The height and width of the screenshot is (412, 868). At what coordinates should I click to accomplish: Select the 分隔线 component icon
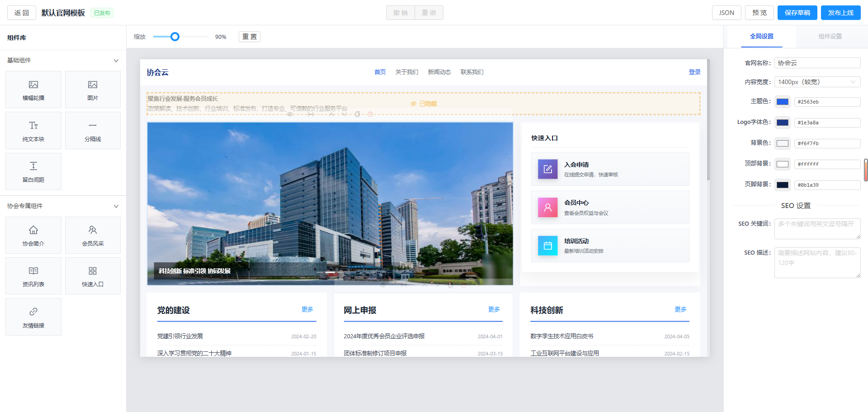point(93,130)
